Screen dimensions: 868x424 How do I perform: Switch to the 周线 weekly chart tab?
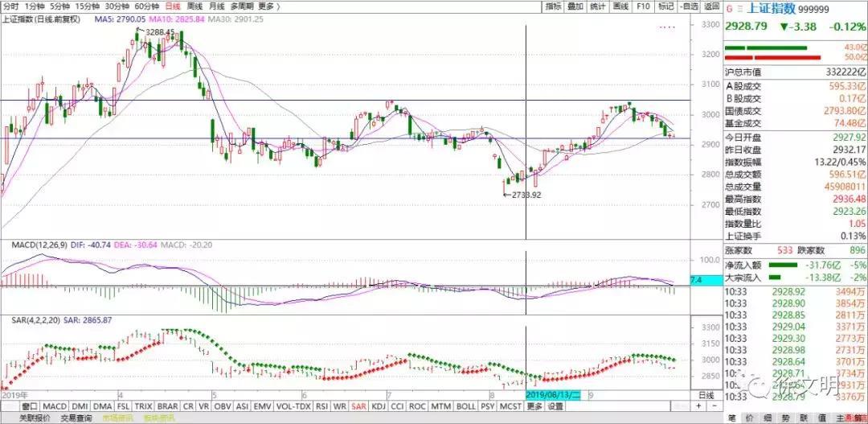pos(193,6)
